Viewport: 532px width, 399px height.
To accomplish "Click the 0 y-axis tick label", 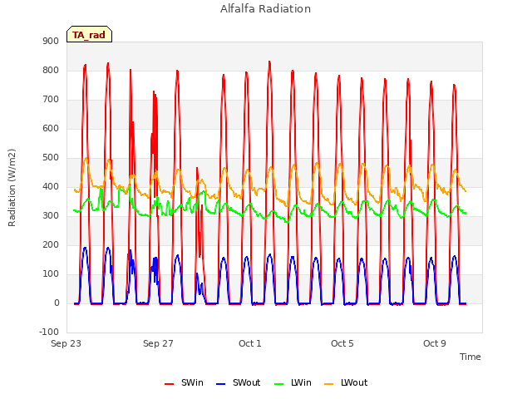I will (x=57, y=303).
